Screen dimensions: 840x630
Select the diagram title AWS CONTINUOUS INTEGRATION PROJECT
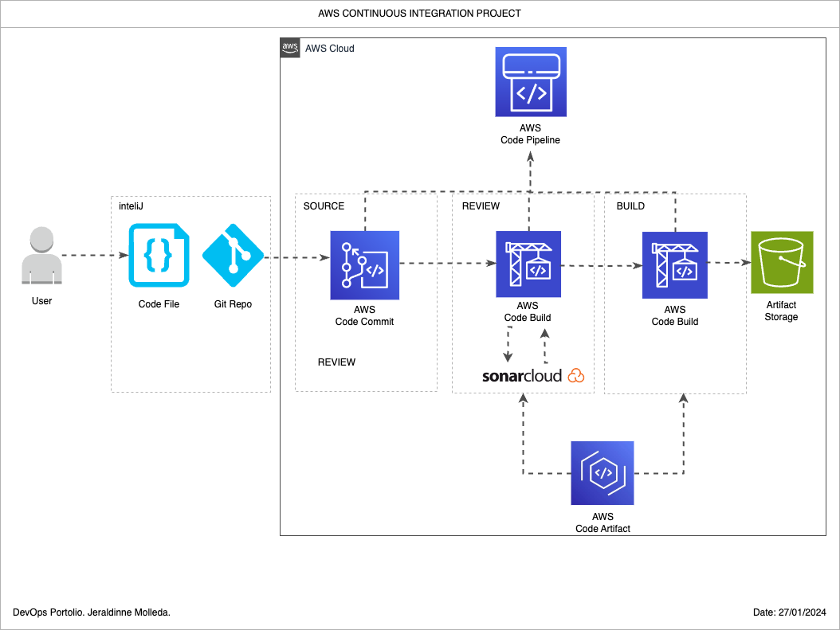419,14
